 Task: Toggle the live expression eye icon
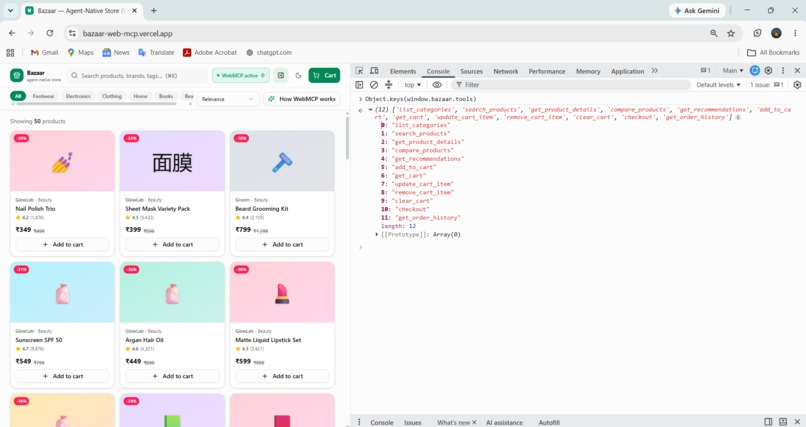(x=437, y=85)
